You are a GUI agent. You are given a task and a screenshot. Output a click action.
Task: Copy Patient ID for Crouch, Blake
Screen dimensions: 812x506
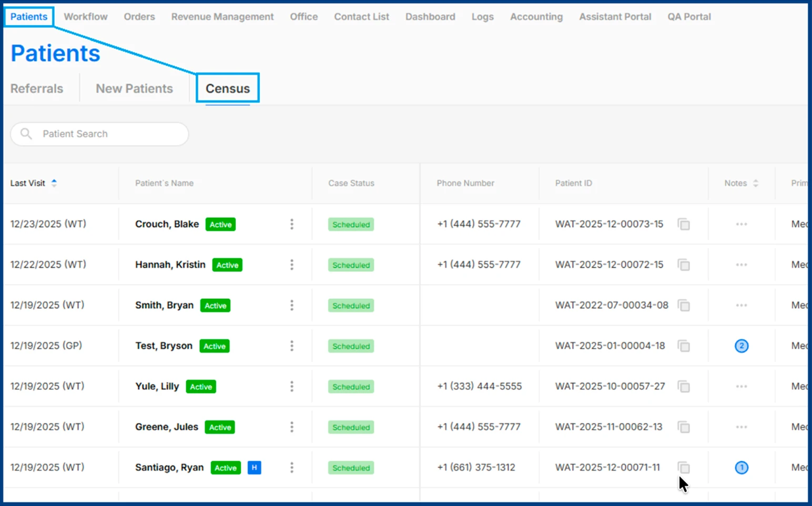coord(684,225)
